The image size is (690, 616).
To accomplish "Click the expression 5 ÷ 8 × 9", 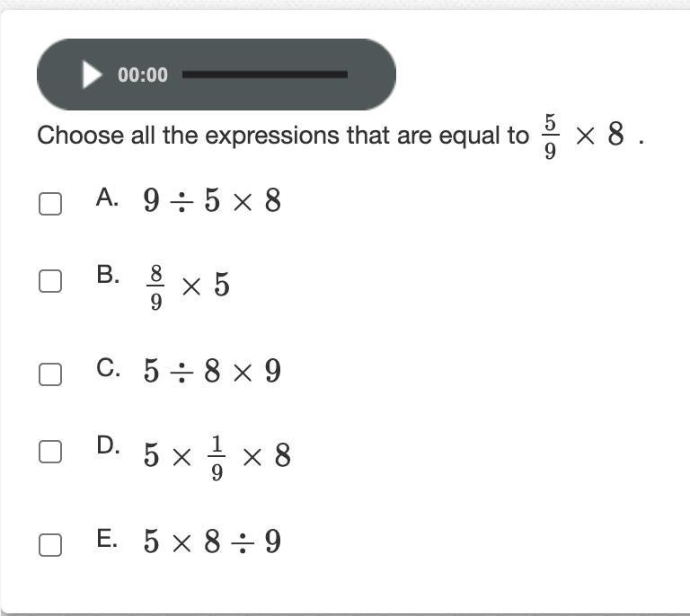I will [212, 371].
